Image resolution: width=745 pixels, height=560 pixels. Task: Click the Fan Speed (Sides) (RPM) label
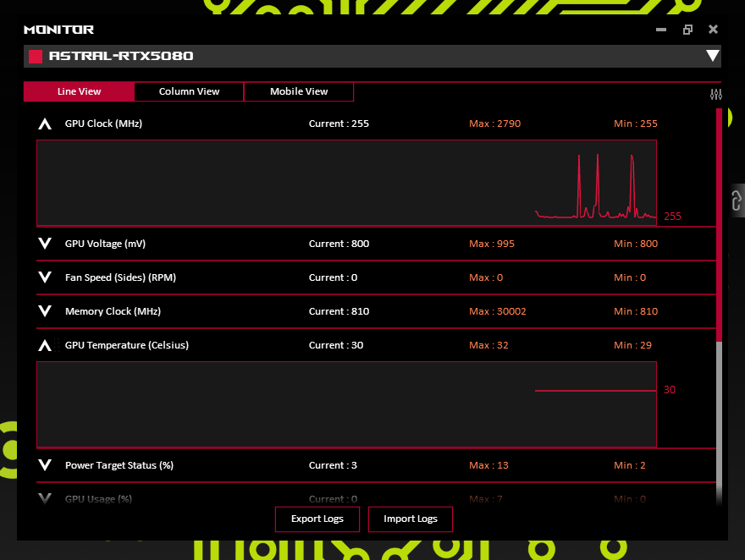tap(121, 277)
